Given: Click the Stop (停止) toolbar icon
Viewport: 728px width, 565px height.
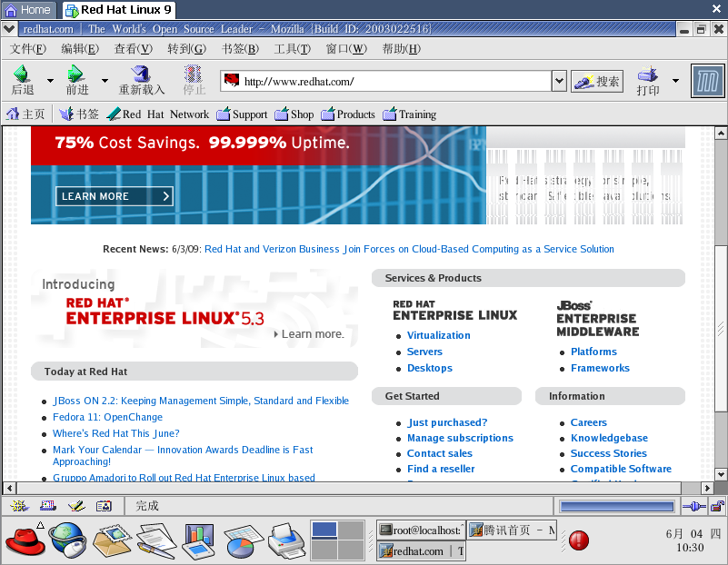Looking at the screenshot, I should (194, 80).
